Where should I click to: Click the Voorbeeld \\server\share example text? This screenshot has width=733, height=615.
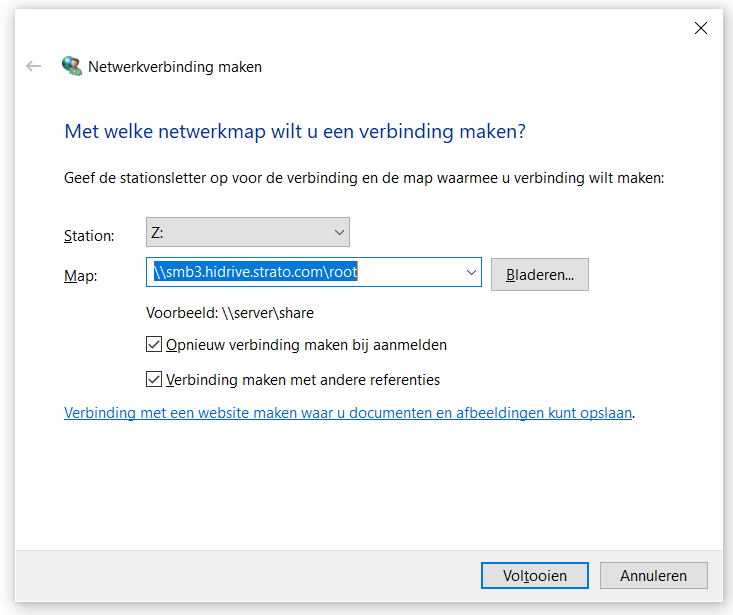point(230,313)
